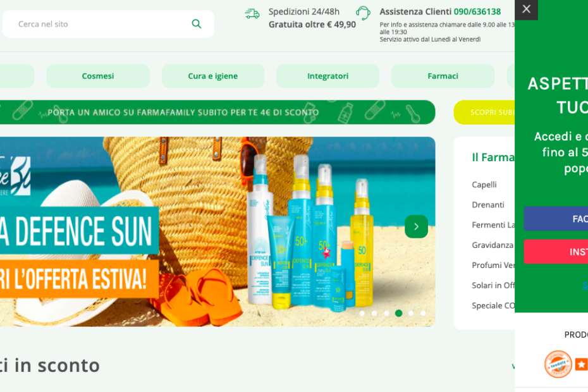Image resolution: width=588 pixels, height=392 pixels.
Task: Open the Defence Sun offer banner
Action: pyautogui.click(x=217, y=231)
